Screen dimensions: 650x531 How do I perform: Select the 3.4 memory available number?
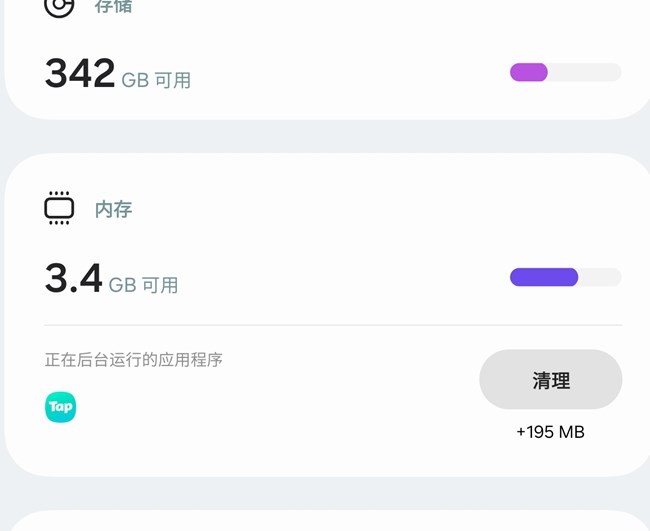(73, 278)
